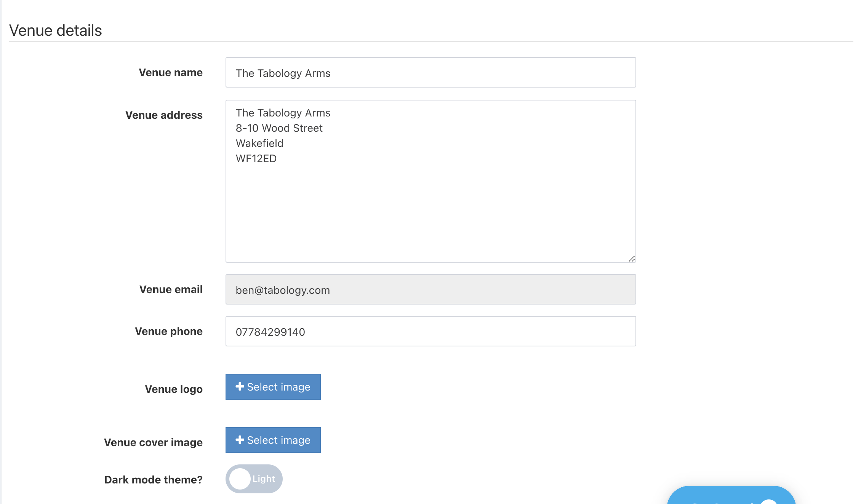Click the plus icon on cover image button

click(240, 440)
